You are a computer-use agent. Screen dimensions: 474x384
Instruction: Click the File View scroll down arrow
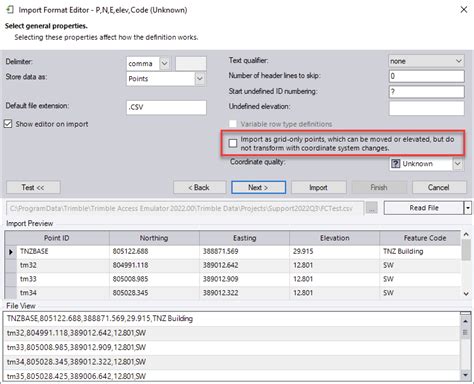[465, 375]
